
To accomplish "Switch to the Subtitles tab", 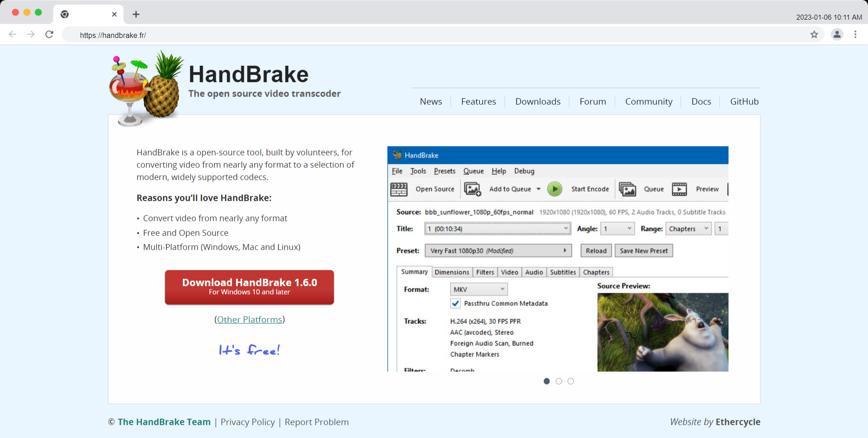I will [x=563, y=272].
